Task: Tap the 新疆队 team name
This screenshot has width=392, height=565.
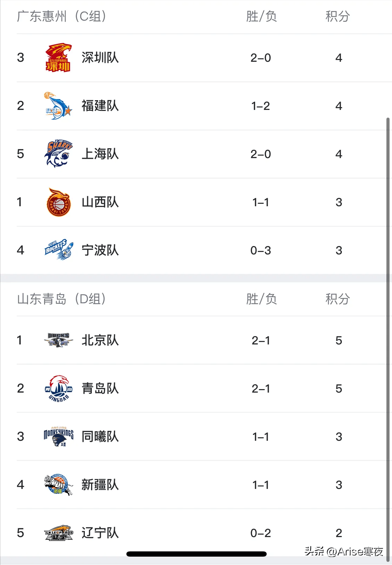Action: pyautogui.click(x=100, y=485)
